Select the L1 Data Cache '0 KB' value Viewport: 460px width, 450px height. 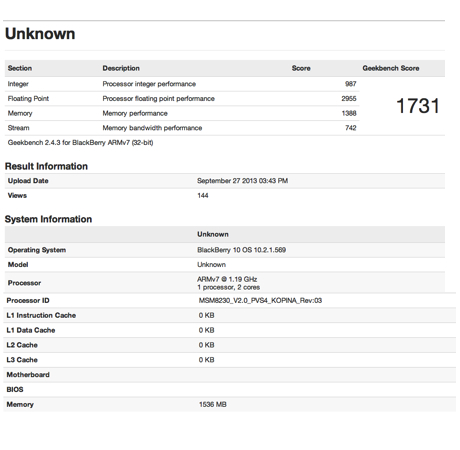click(206, 330)
